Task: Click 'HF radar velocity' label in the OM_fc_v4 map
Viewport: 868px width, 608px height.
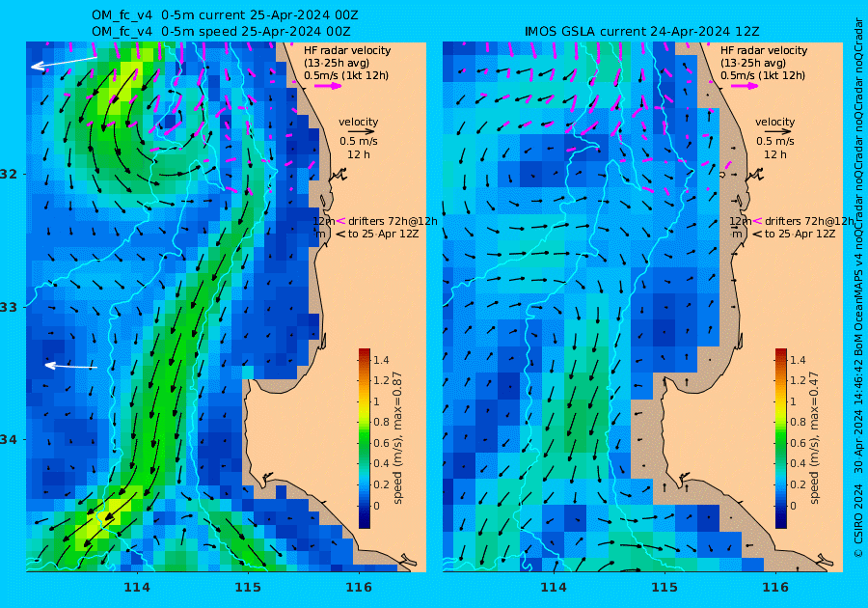Action: 347,50
